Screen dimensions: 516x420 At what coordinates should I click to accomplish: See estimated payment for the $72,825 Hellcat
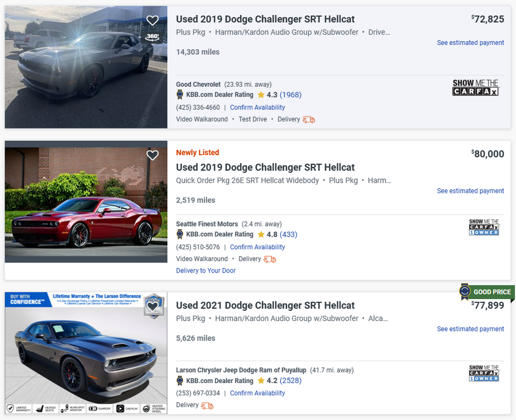pos(470,43)
